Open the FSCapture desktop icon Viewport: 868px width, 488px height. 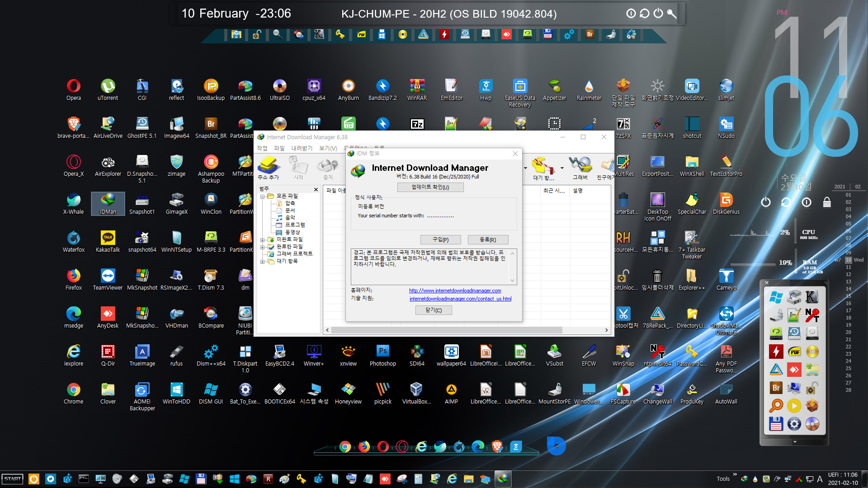(x=623, y=393)
